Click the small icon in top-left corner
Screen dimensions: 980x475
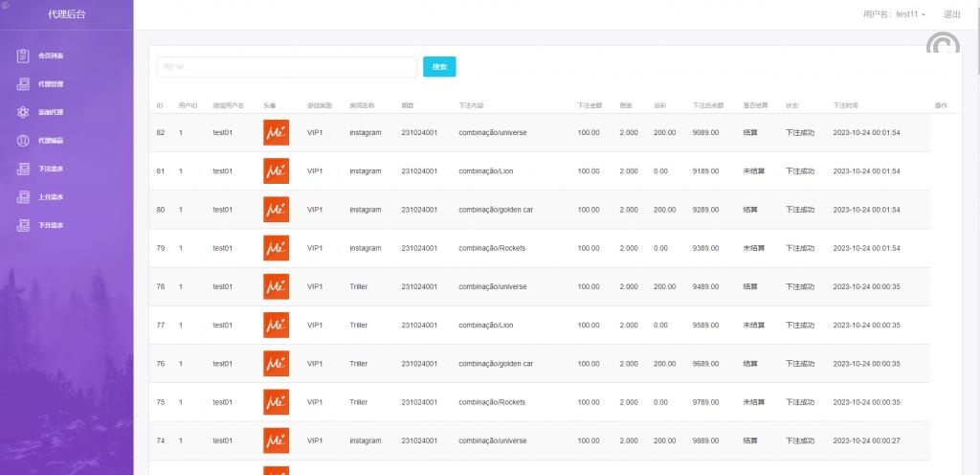click(x=5, y=5)
